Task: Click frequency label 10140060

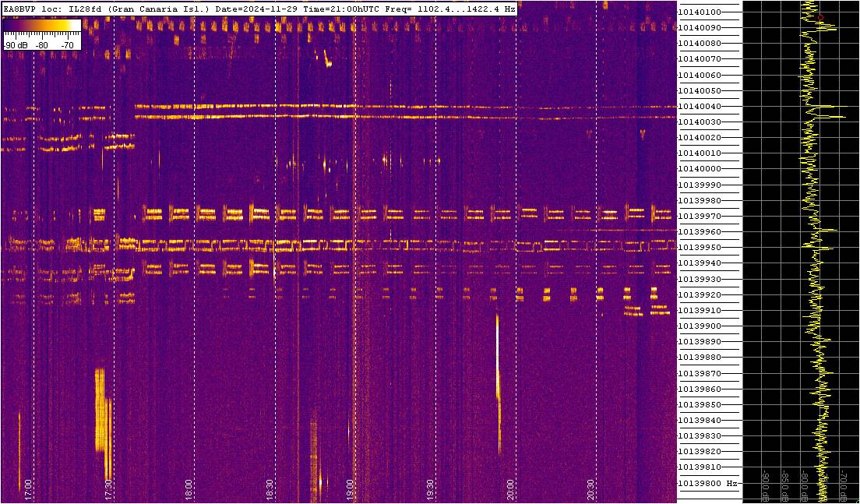Action: (x=700, y=75)
